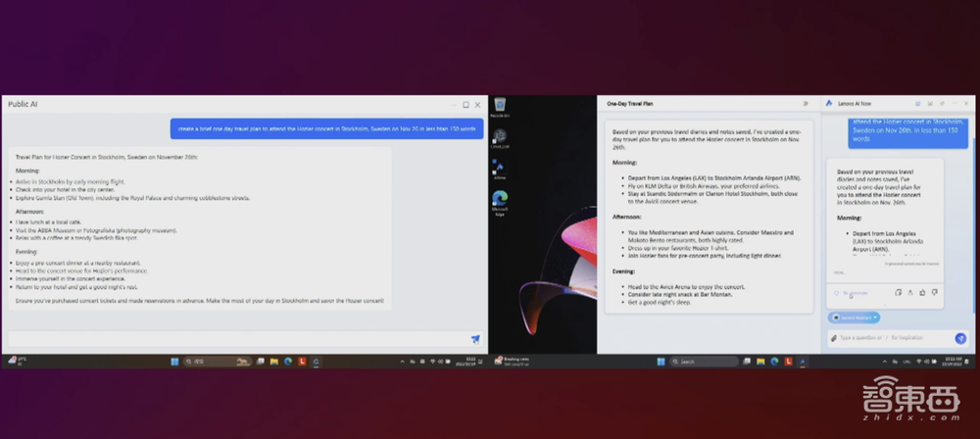Click thumbs up on the AI response
Image resolution: width=980 pixels, height=439 pixels.
(x=921, y=292)
